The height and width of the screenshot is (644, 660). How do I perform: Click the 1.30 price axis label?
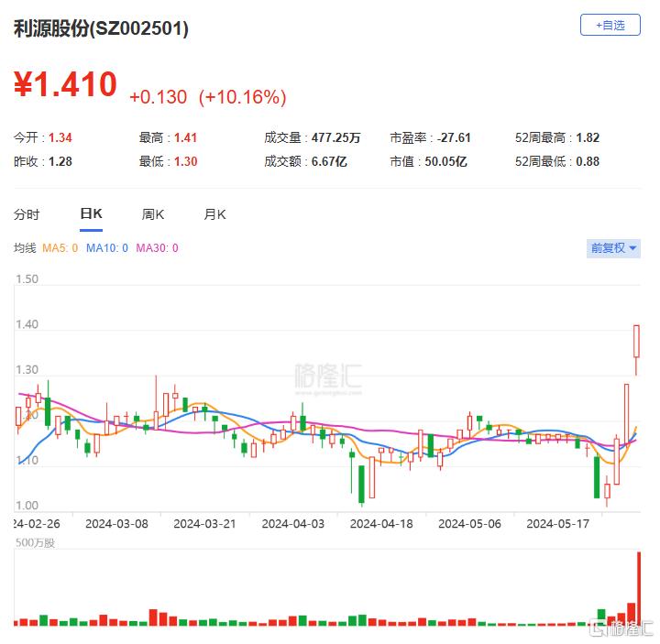[27, 370]
